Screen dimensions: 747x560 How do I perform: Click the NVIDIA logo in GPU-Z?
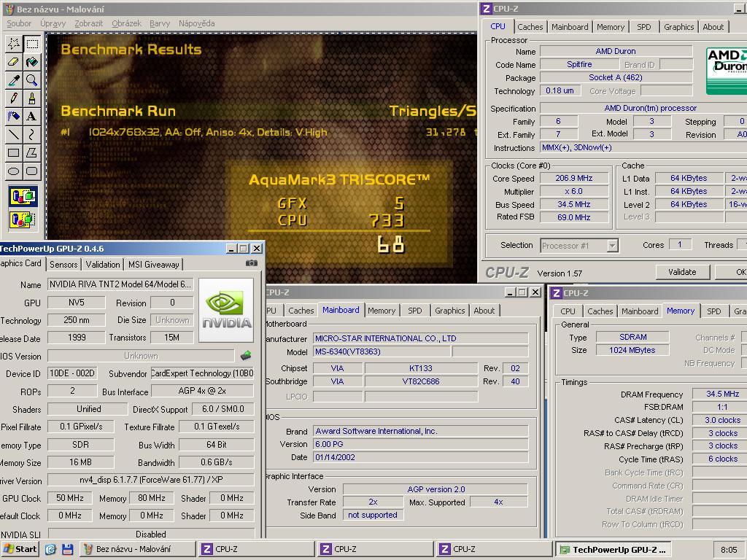click(x=226, y=311)
